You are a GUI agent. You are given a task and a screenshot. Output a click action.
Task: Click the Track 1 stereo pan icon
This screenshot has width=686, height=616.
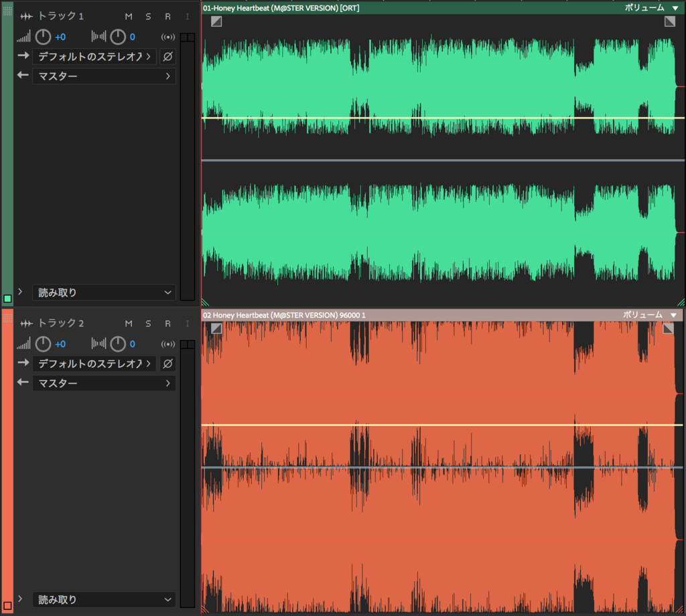(x=99, y=37)
